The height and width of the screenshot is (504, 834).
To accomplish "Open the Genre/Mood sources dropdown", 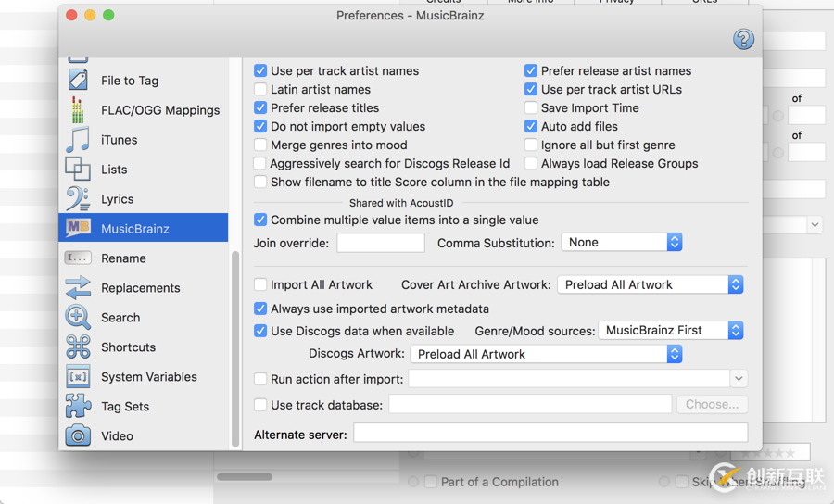I will coord(671,331).
